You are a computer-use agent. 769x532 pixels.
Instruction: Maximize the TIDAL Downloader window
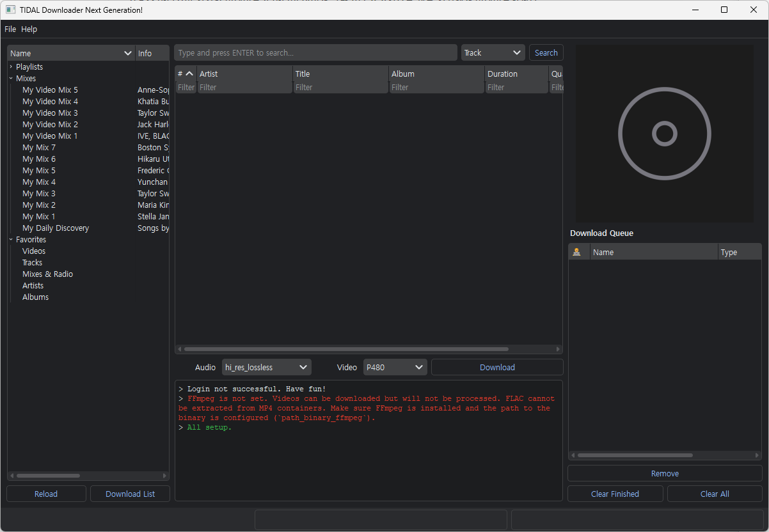[724, 10]
